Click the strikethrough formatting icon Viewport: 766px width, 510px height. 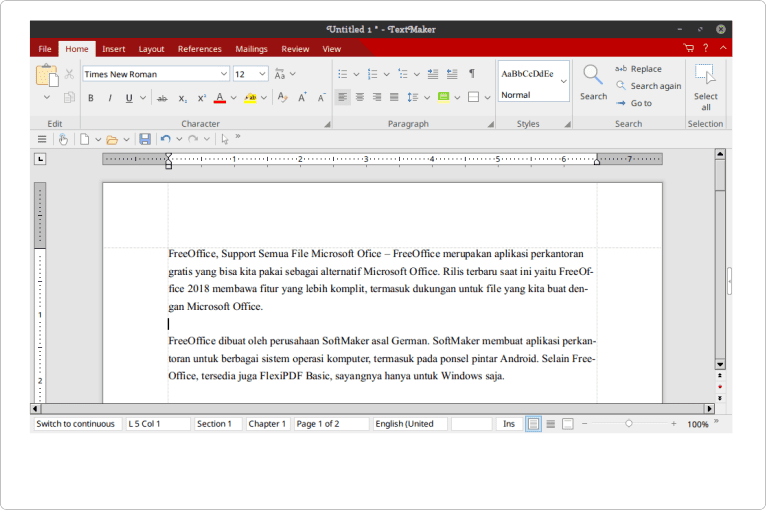pos(162,98)
